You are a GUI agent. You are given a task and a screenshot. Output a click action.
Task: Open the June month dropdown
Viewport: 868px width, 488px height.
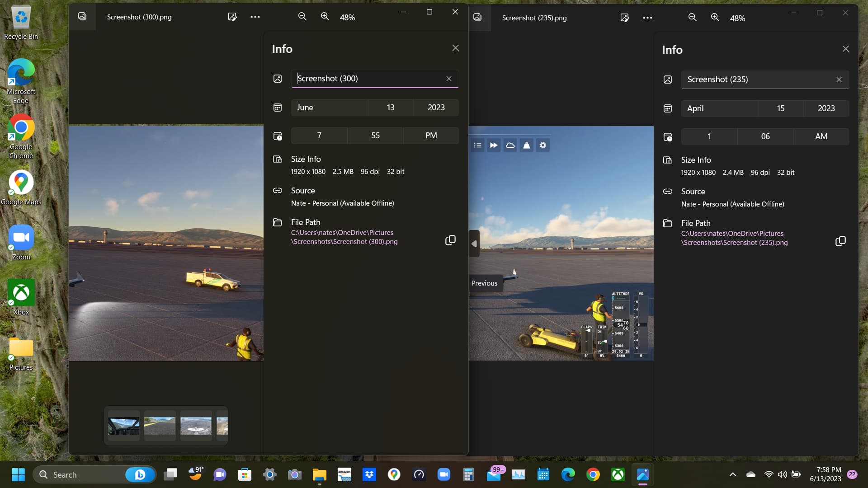click(329, 108)
